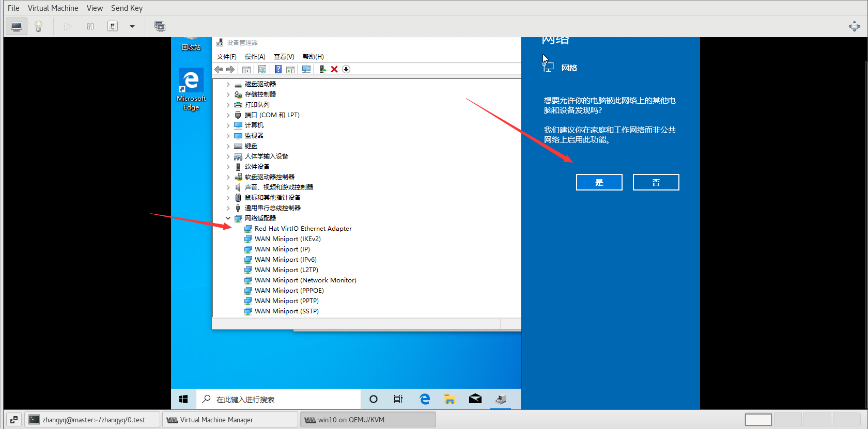
Task: Expand the 端口 (COM 和 LPT) node
Action: pyautogui.click(x=228, y=115)
